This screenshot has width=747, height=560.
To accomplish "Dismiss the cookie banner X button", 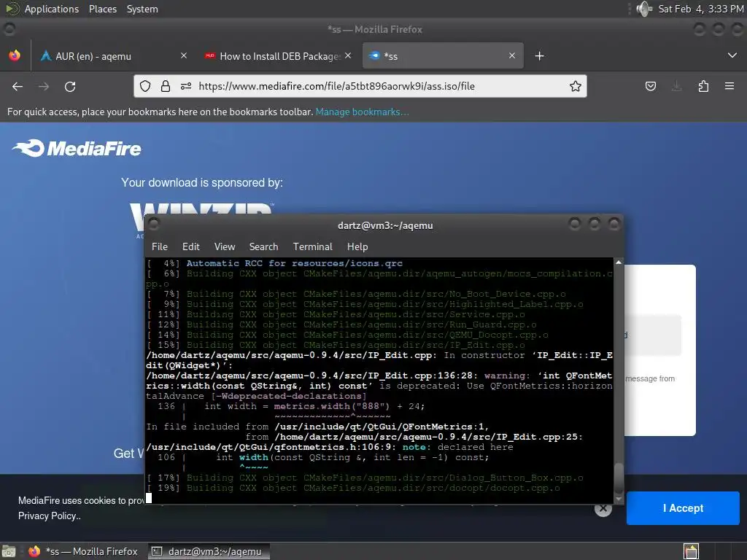I will click(603, 508).
